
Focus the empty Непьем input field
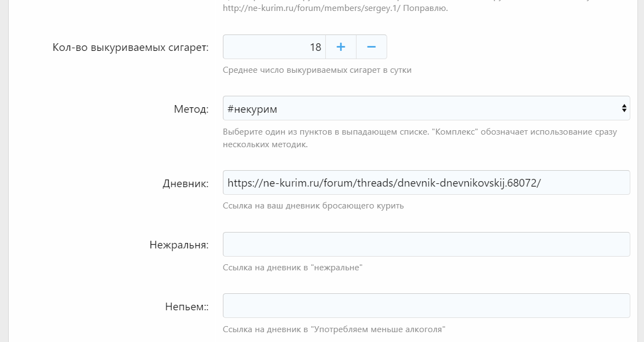pos(426,306)
